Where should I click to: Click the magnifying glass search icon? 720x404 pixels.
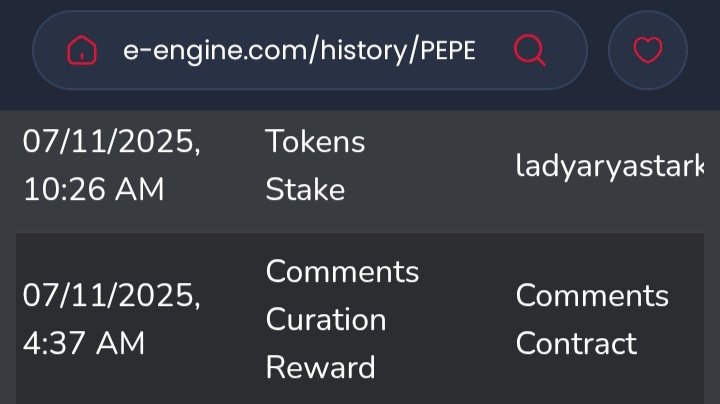[x=529, y=50]
